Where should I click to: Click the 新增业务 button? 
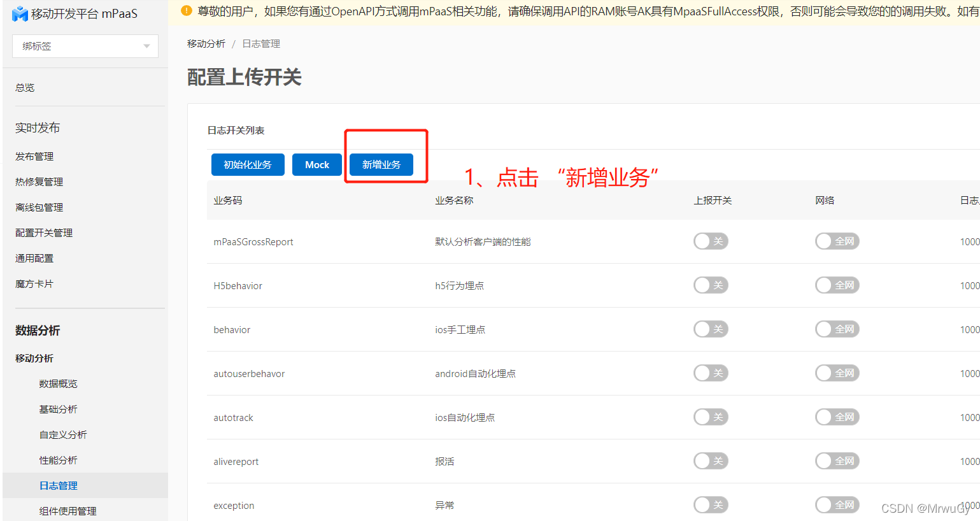click(x=381, y=164)
